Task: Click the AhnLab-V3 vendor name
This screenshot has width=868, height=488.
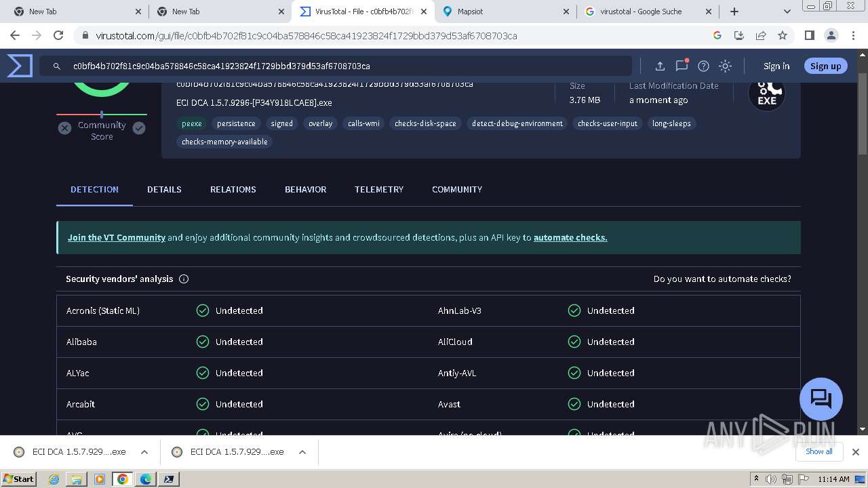Action: (x=460, y=310)
